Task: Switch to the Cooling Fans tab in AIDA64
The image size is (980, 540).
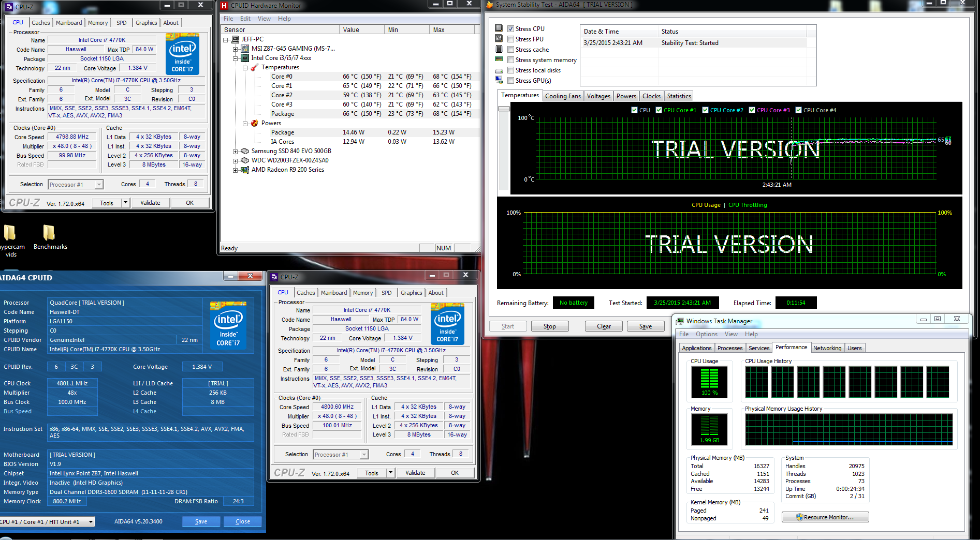Action: 563,96
